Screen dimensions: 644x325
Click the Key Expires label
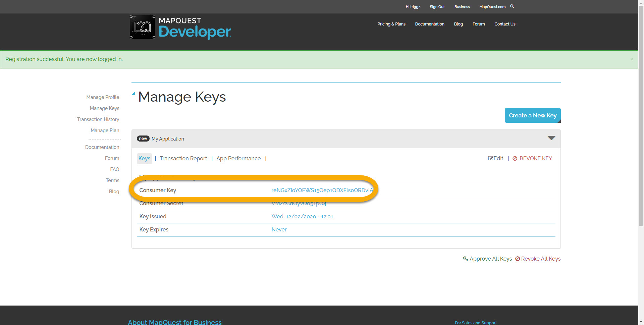coord(154,229)
